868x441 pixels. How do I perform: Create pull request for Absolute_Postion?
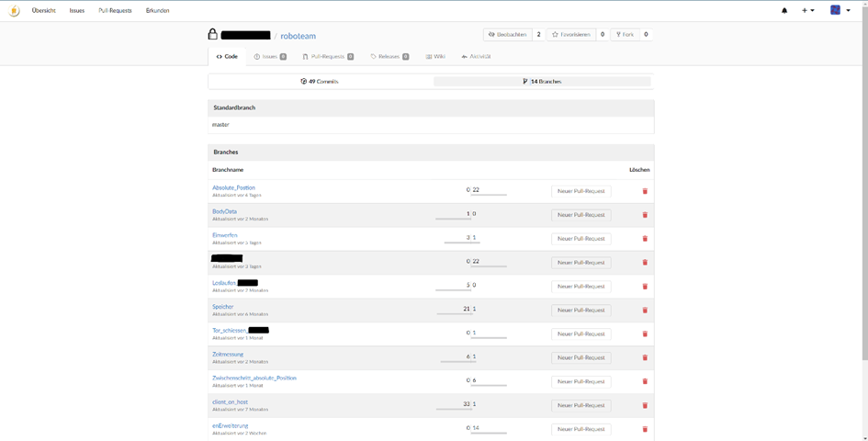click(x=581, y=191)
